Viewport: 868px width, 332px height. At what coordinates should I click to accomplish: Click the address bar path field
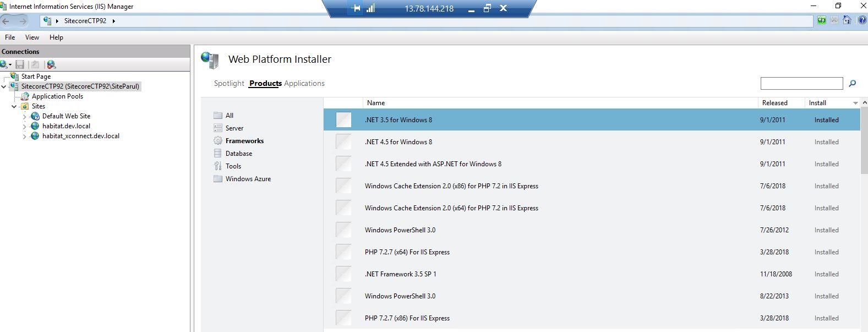pyautogui.click(x=427, y=21)
